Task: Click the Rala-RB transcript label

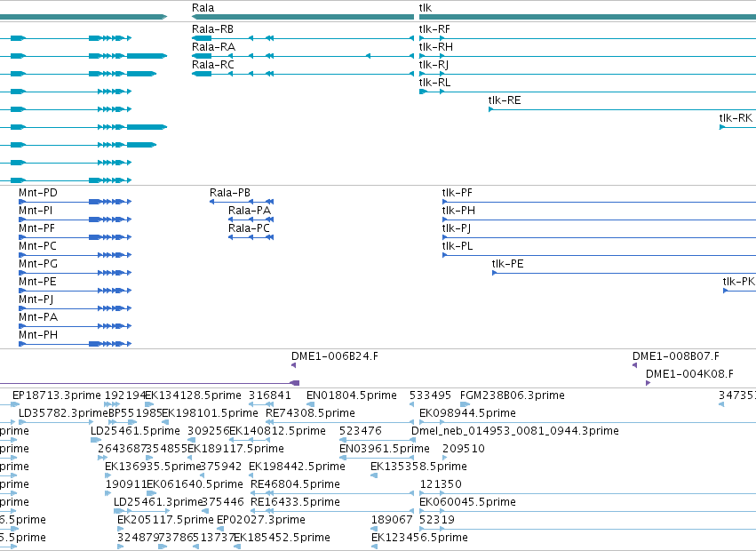Action: click(x=212, y=29)
